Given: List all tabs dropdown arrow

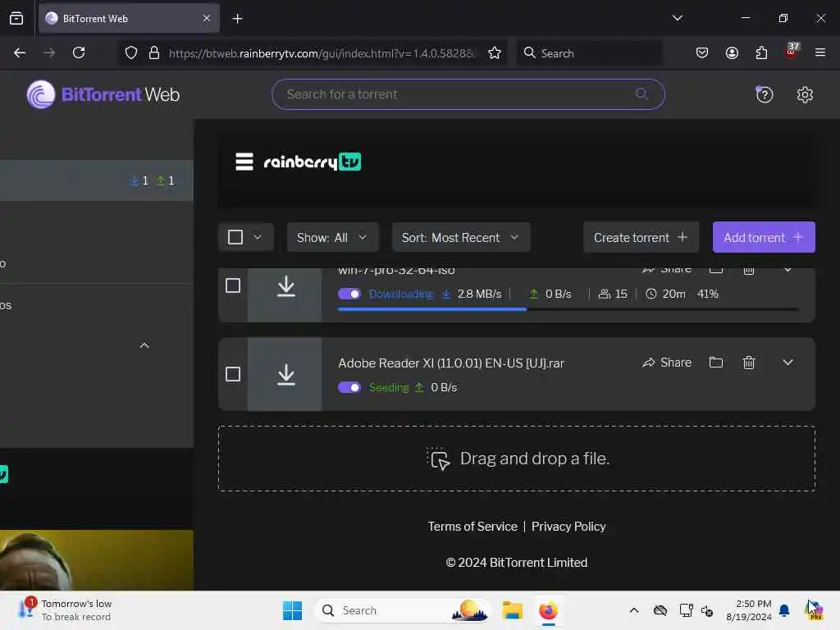Looking at the screenshot, I should click(x=677, y=18).
